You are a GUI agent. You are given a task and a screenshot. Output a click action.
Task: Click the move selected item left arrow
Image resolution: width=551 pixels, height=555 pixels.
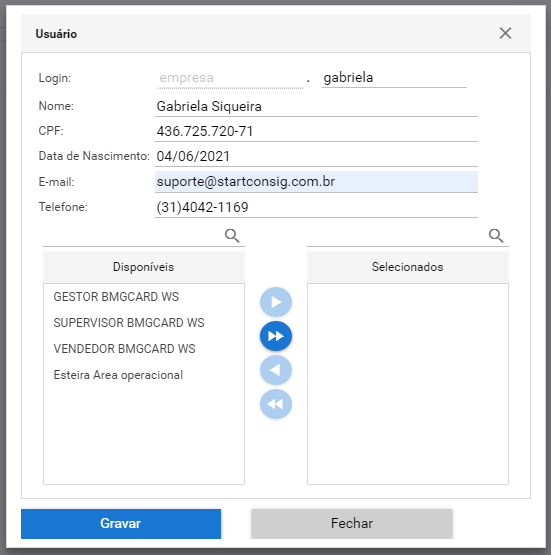pyautogui.click(x=276, y=370)
